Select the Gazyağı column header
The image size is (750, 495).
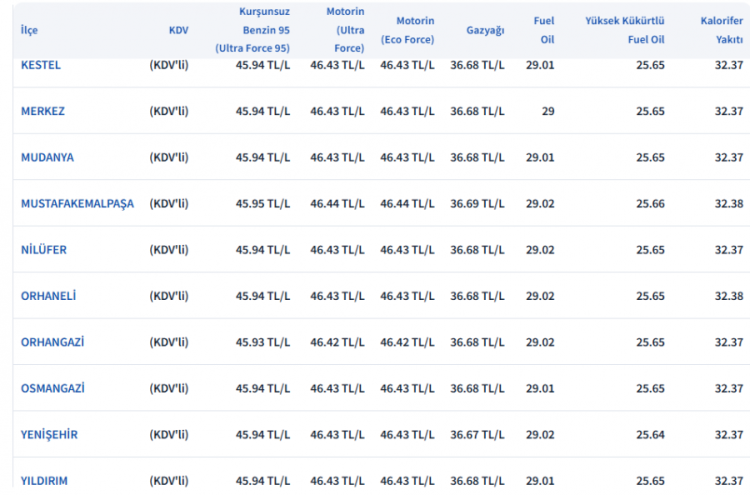click(x=485, y=30)
